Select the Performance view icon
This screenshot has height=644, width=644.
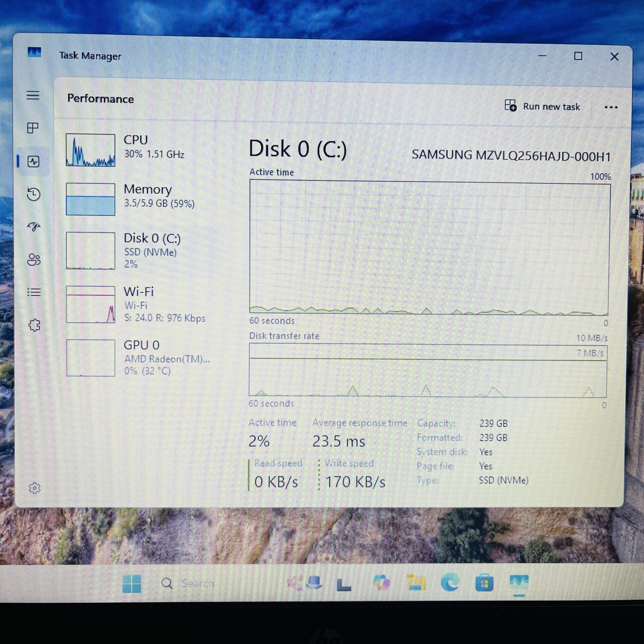pyautogui.click(x=34, y=162)
